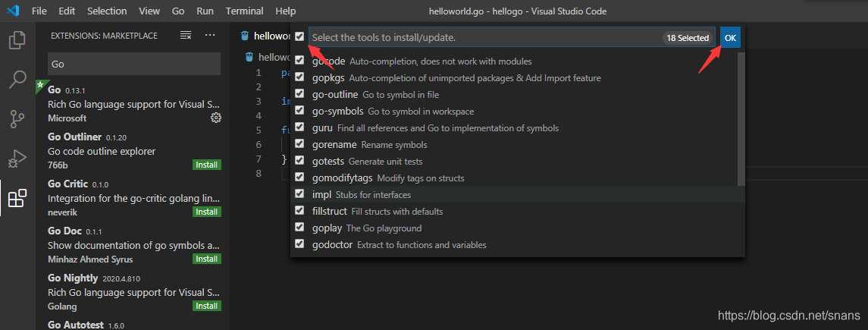This screenshot has height=330, width=868.
Task: Toggle the select-all tools checkbox
Action: [299, 36]
